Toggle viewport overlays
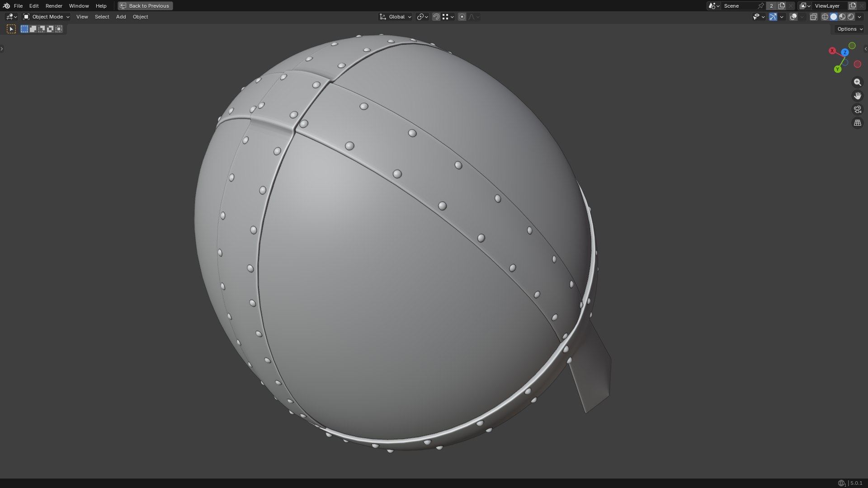868x488 pixels. coord(793,17)
